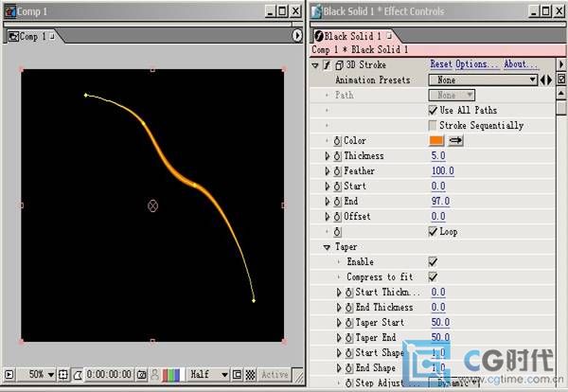568x392 pixels.
Task: Select the Comp 1 tab in viewer
Action: point(32,36)
